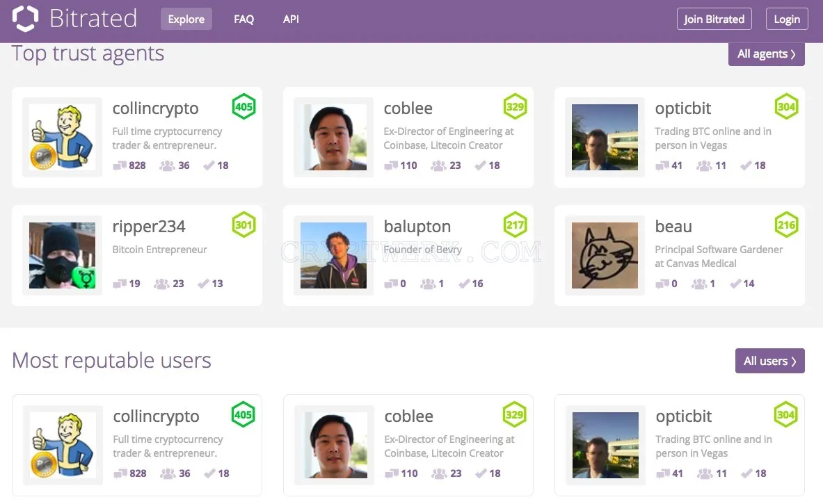
Task: Click the Bitrated hexagon logo icon
Action: [25, 19]
